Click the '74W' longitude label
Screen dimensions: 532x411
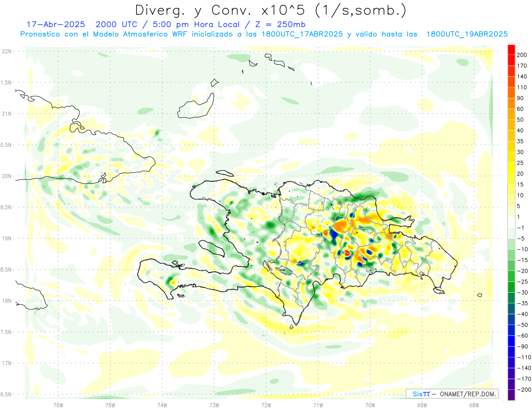coord(162,406)
